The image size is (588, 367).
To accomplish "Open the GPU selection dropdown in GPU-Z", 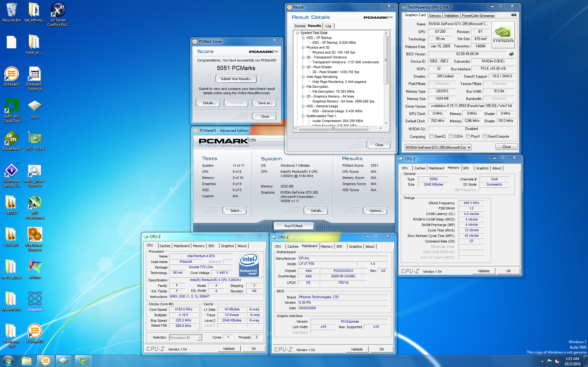I will [x=438, y=147].
